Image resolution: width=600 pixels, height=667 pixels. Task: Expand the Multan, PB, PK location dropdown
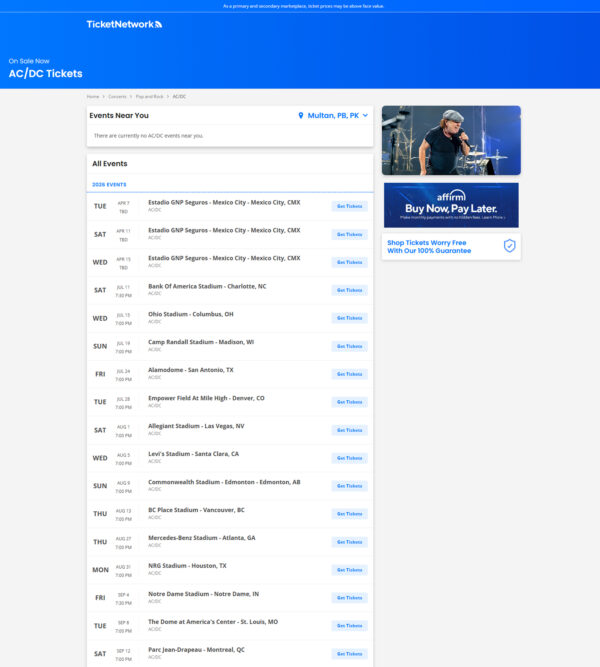click(x=334, y=116)
